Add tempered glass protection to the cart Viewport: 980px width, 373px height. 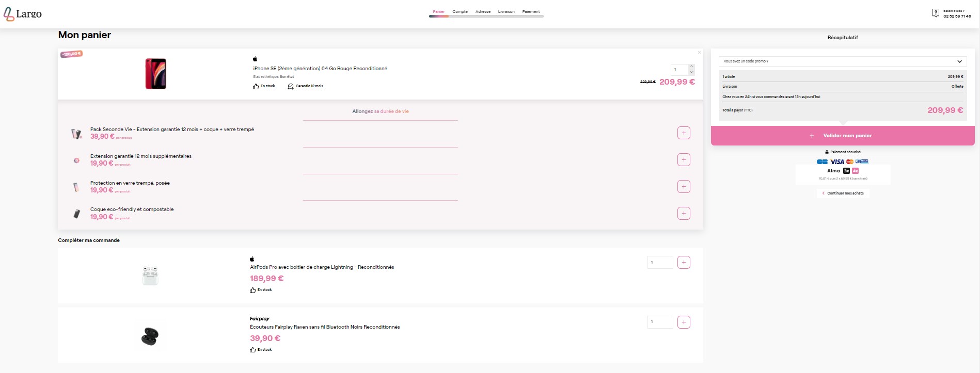684,187
